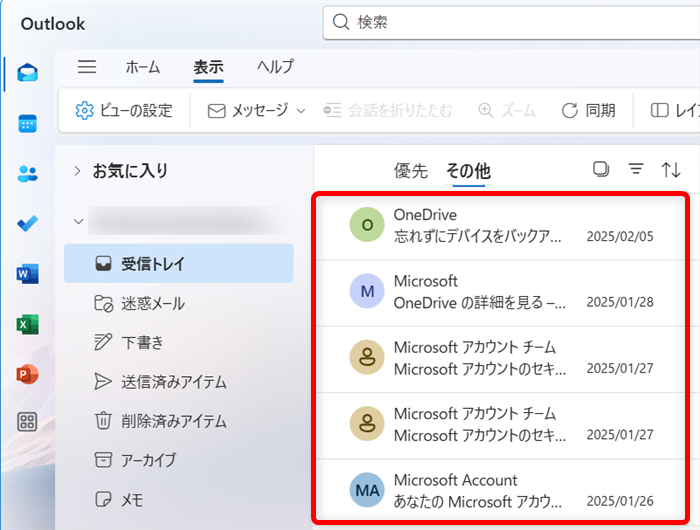Launch PowerPoint from the left rail
700x530 pixels.
coord(28,374)
